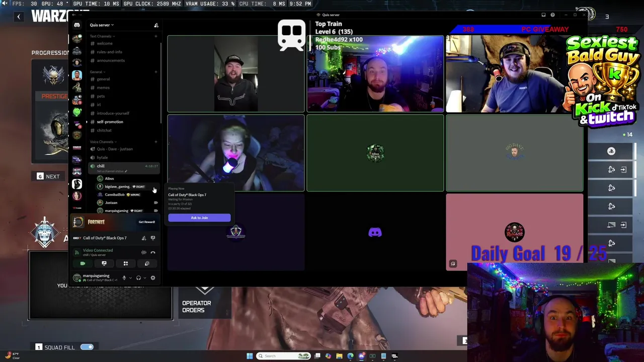The image size is (644, 362).
Task: Collapse the Voice Channels category
Action: tap(103, 142)
